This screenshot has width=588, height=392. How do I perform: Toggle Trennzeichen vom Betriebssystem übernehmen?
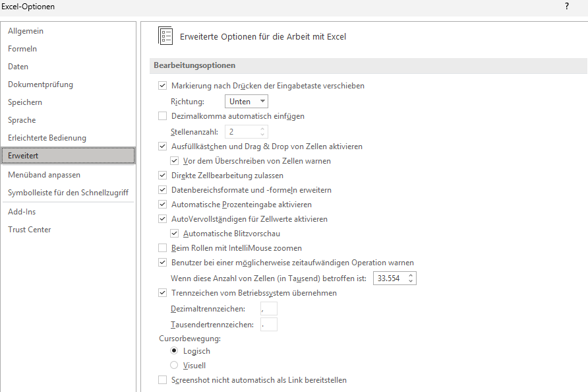[162, 293]
